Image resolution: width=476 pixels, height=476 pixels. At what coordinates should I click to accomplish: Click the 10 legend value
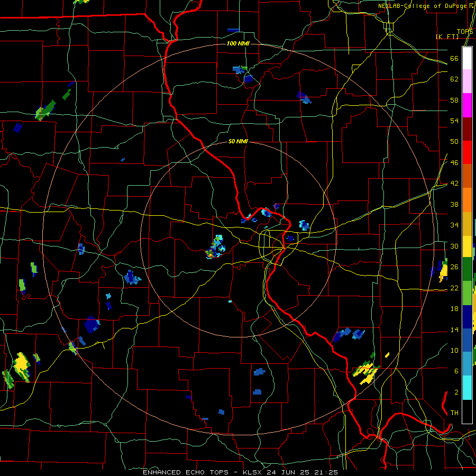pos(454,350)
